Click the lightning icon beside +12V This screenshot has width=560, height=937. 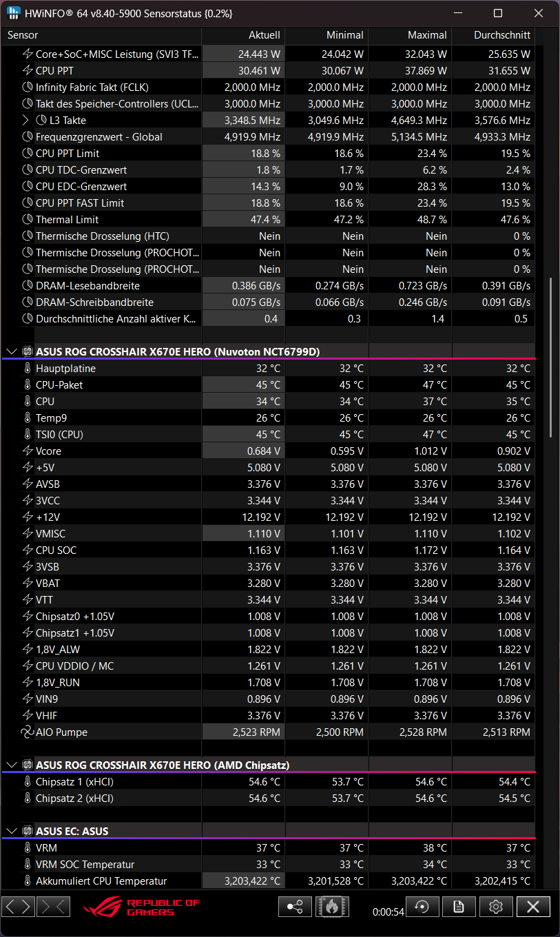pyautogui.click(x=28, y=517)
